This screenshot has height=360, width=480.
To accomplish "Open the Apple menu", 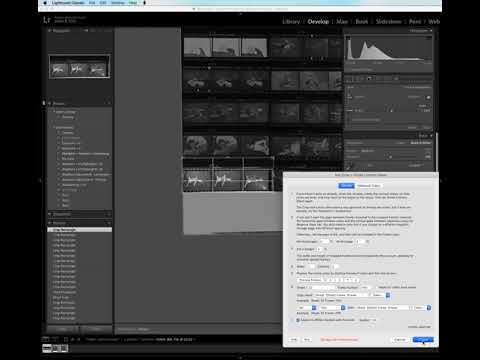I will [45, 3].
